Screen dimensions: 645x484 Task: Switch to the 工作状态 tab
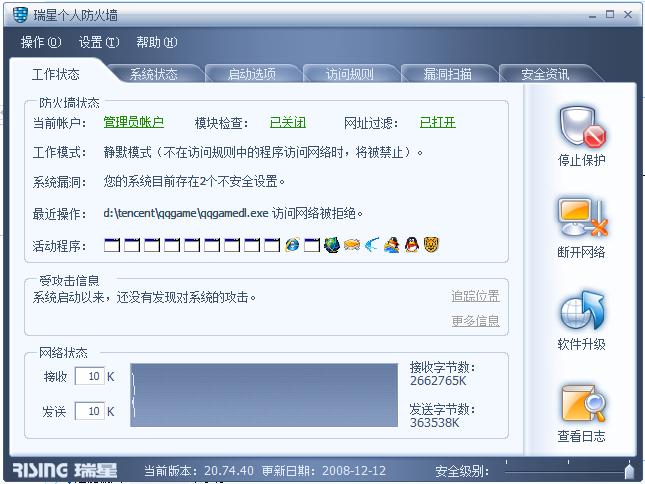point(56,74)
